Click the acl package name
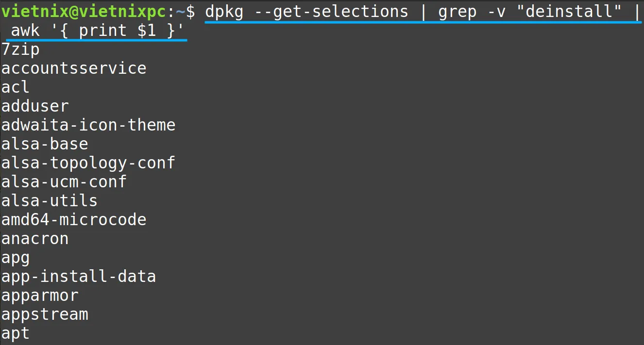This screenshot has width=644, height=345. click(16, 87)
